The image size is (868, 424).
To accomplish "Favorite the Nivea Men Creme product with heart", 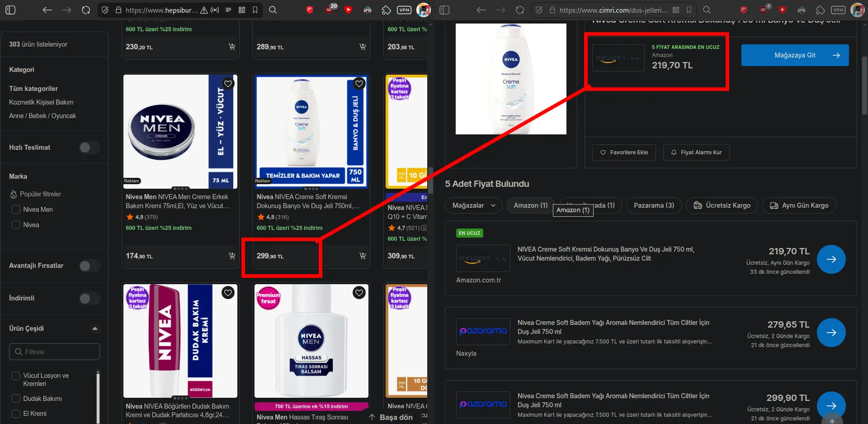I will (228, 84).
